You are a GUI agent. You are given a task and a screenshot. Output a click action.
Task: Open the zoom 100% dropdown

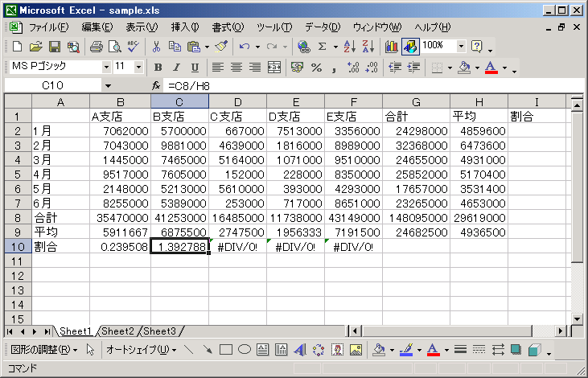coord(461,46)
